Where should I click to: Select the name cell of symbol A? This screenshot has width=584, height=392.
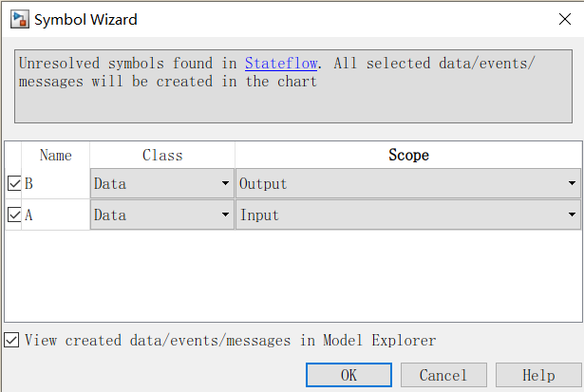(57, 215)
